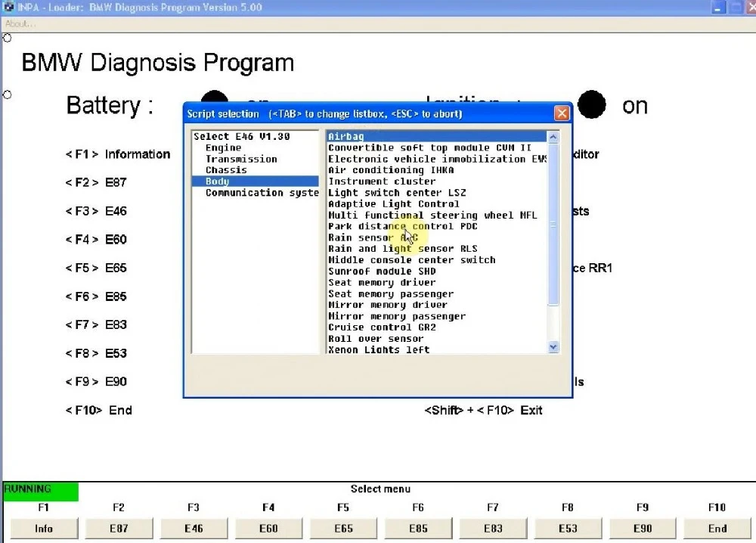Image resolution: width=756 pixels, height=543 pixels.
Task: Select Sunroof module SHD
Action: (x=437, y=271)
